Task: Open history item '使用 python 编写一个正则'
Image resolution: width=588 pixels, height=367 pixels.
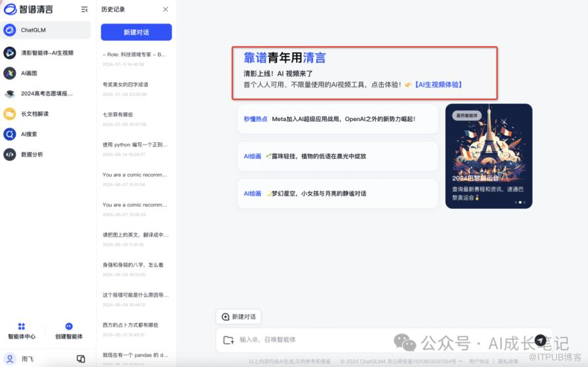Action: tap(135, 144)
